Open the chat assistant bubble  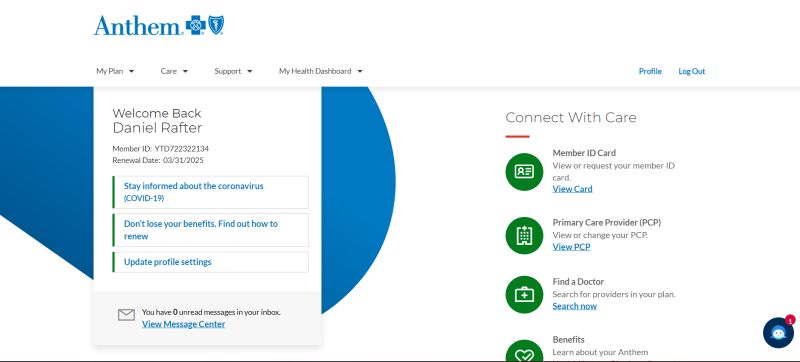778,333
